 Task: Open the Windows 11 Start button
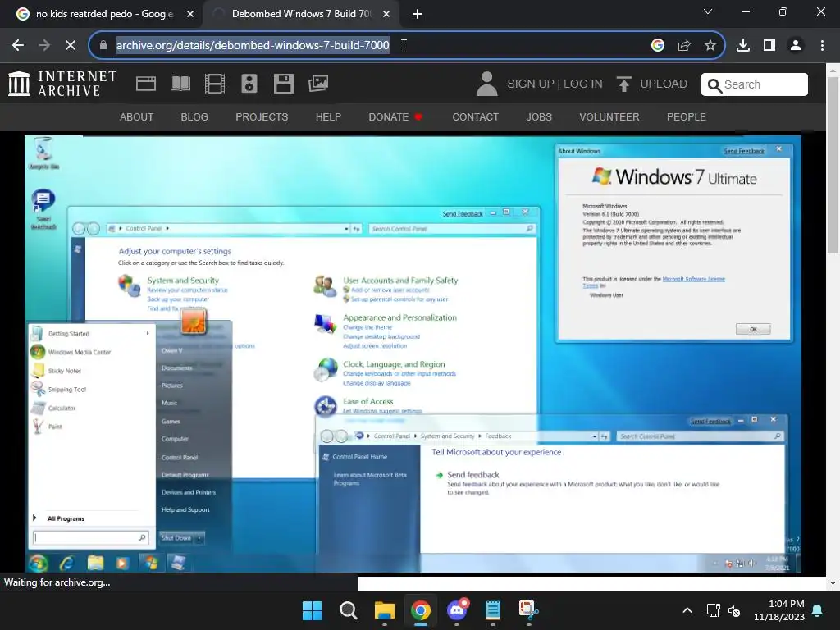click(312, 610)
